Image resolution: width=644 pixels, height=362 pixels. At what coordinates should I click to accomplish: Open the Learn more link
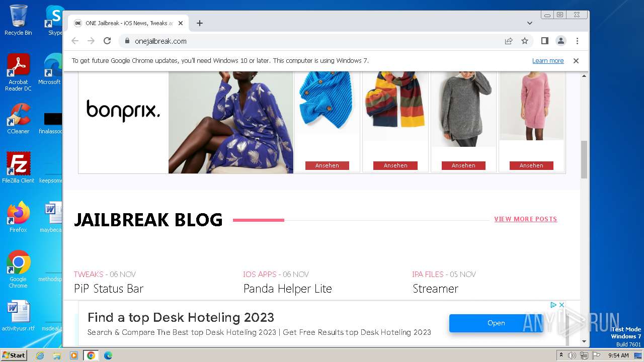pyautogui.click(x=548, y=61)
